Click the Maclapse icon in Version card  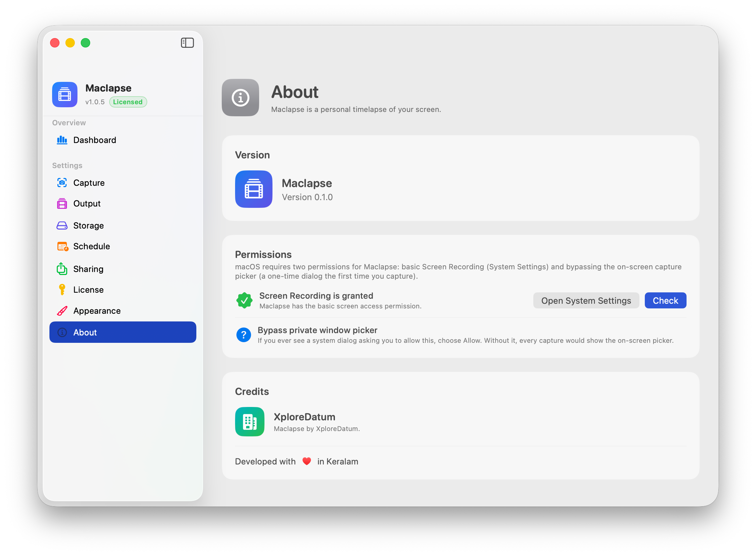coord(253,189)
